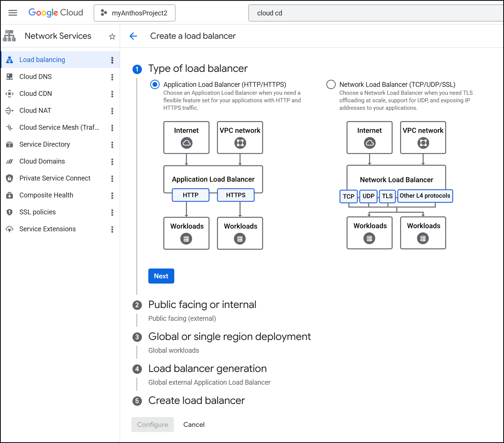
Task: Select Network Load Balancer radio option
Action: pos(331,85)
